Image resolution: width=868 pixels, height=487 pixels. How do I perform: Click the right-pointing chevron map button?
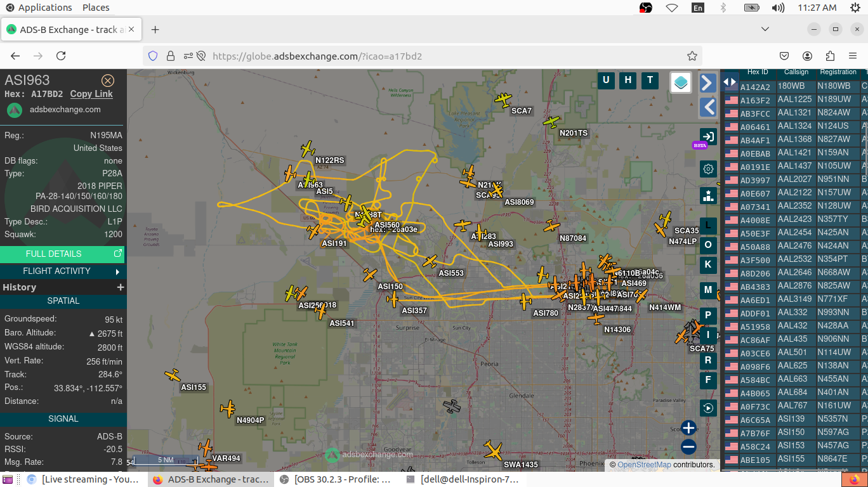click(x=708, y=82)
